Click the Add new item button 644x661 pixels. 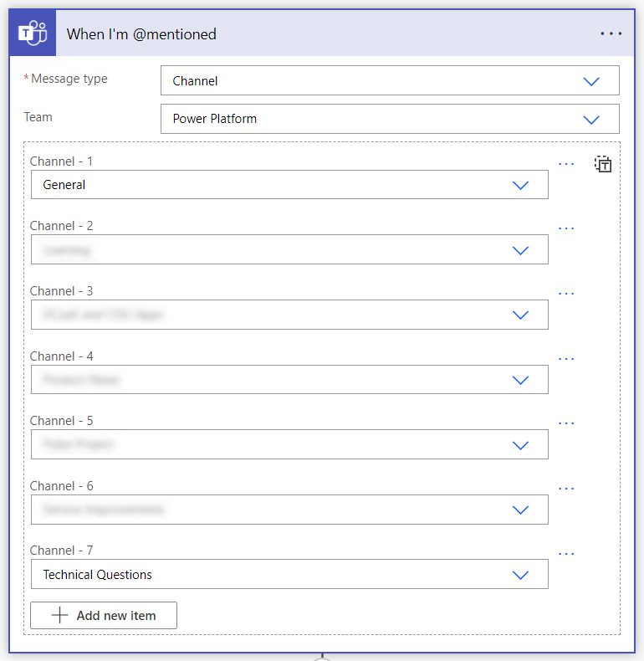pyautogui.click(x=104, y=615)
